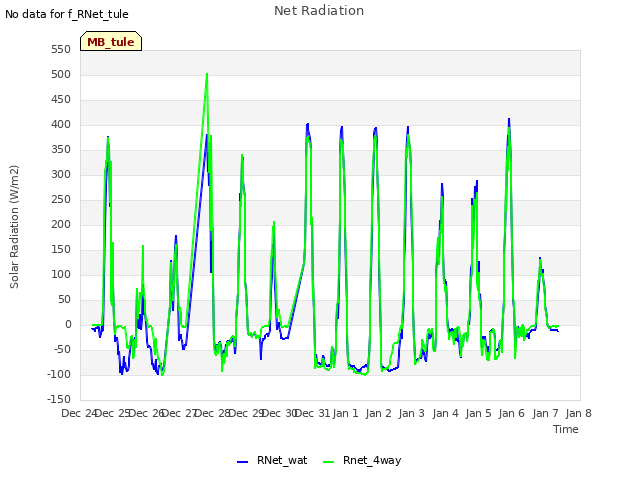Screen dimensions: 640x480
Task: Select the 'No data for f_RNet_tule' message
Action: (x=67, y=14)
